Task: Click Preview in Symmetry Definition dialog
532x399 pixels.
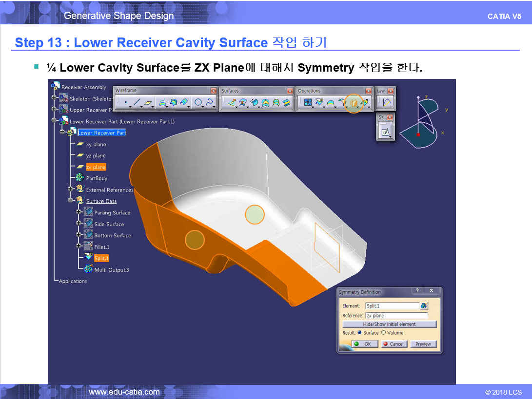Action: [x=423, y=344]
